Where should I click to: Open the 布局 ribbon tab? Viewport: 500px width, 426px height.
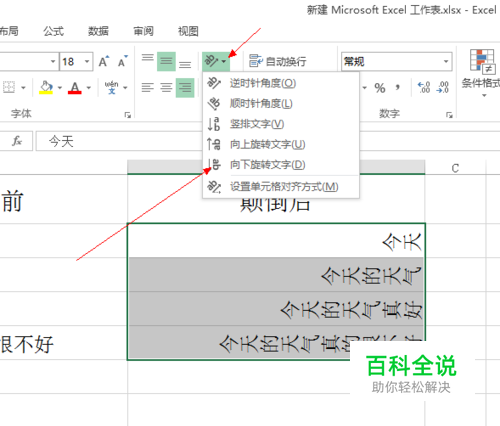(x=9, y=31)
